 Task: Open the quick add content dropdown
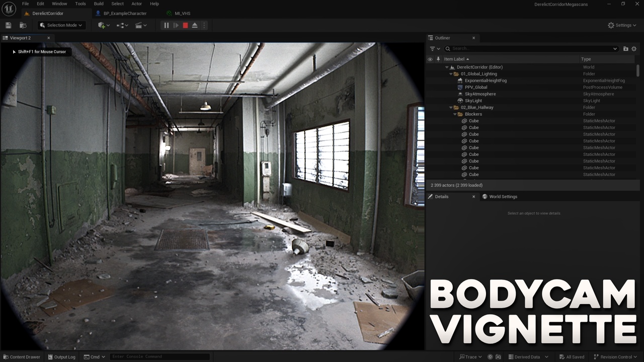pos(104,25)
